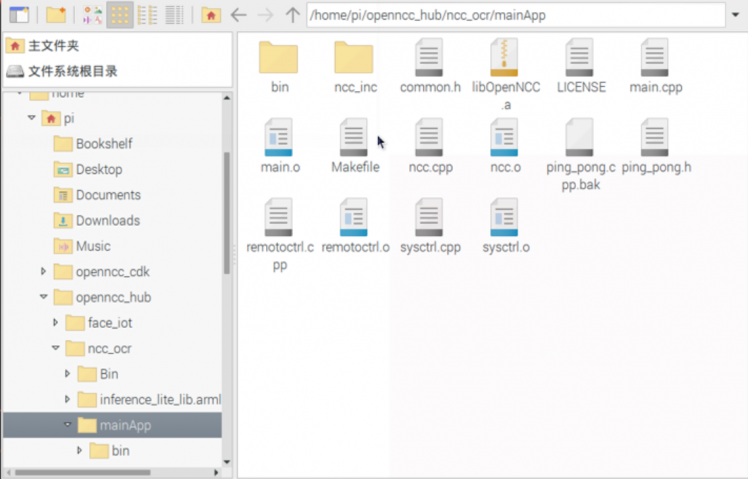The image size is (748, 479).
Task: Go up to the parent folder
Action: [292, 15]
